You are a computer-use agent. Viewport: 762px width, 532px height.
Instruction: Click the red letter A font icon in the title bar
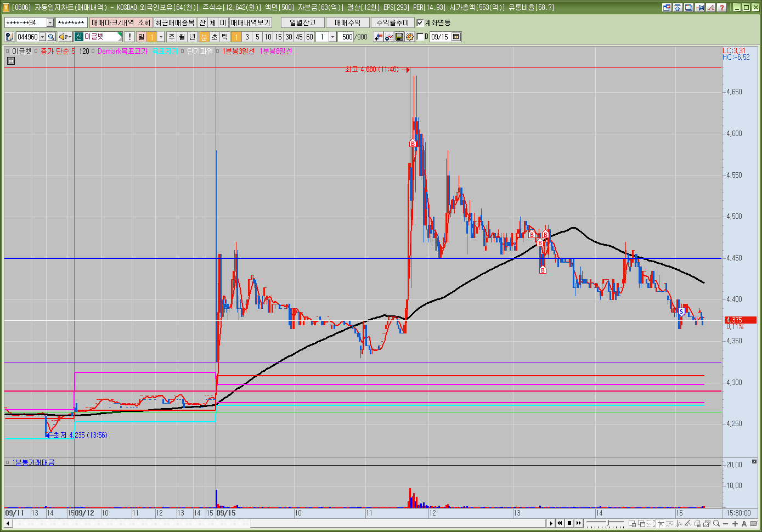pyautogui.click(x=711, y=8)
